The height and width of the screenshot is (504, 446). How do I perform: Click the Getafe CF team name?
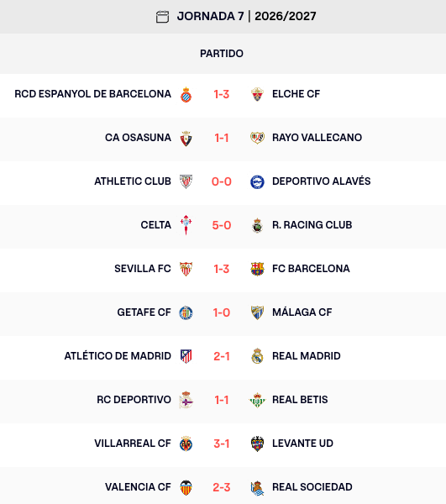click(x=144, y=312)
